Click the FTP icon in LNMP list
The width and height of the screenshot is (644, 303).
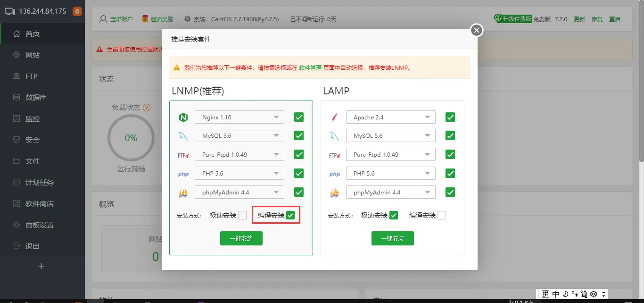pos(183,155)
